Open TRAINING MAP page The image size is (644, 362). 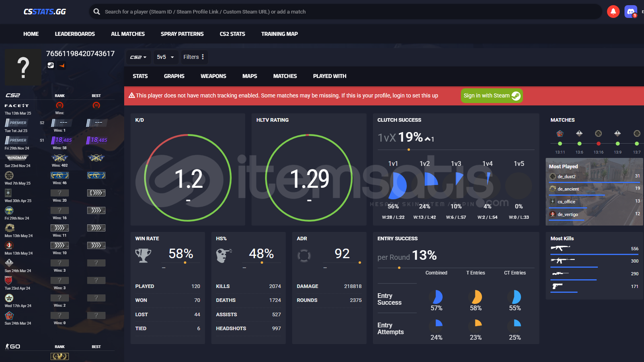point(279,34)
